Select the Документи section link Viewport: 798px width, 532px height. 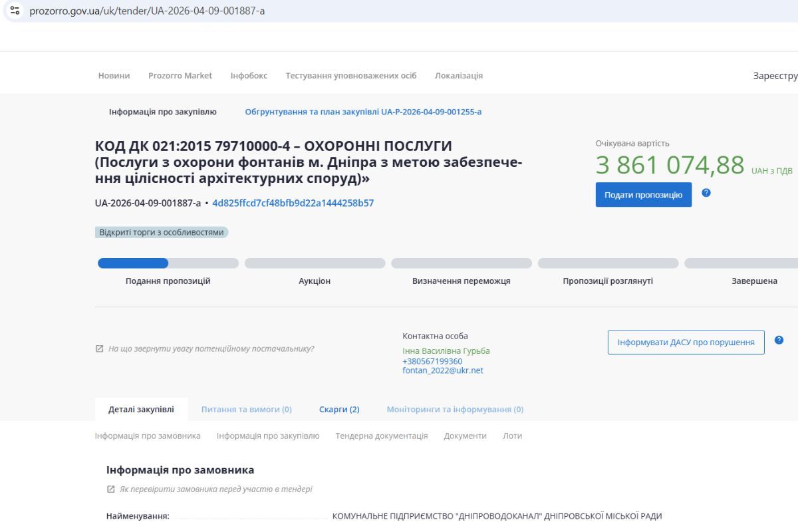coord(464,436)
